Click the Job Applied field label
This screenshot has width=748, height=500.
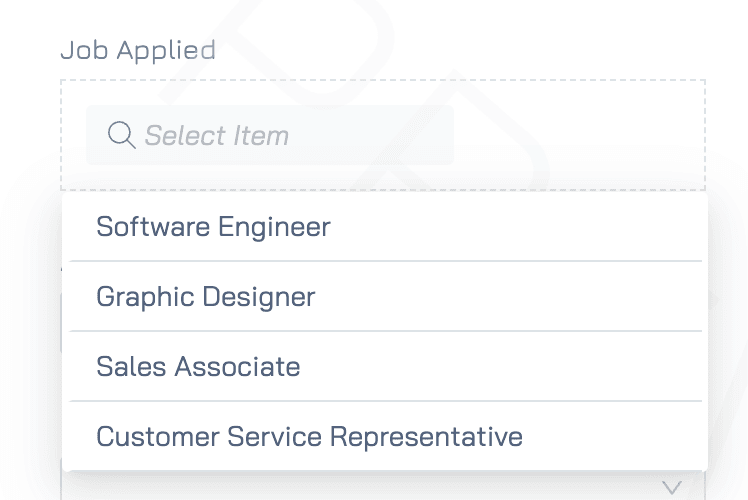click(138, 51)
